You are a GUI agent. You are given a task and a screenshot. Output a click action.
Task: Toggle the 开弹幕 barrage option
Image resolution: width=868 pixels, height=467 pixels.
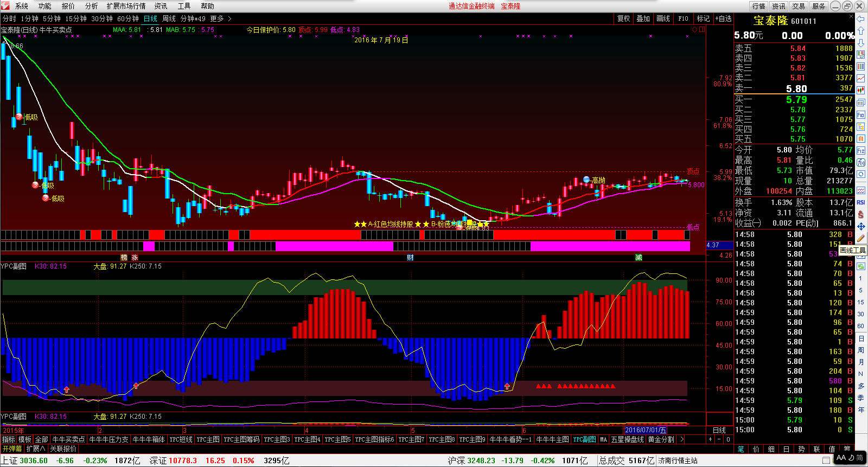tap(12, 449)
